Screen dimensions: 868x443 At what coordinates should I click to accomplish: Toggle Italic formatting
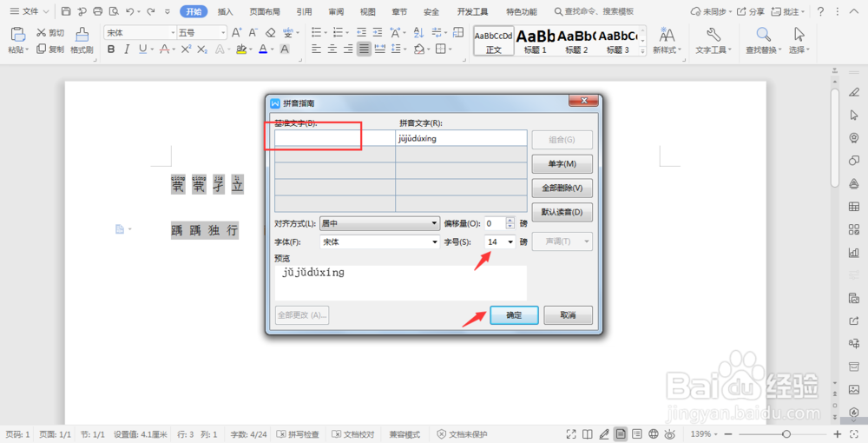point(127,50)
